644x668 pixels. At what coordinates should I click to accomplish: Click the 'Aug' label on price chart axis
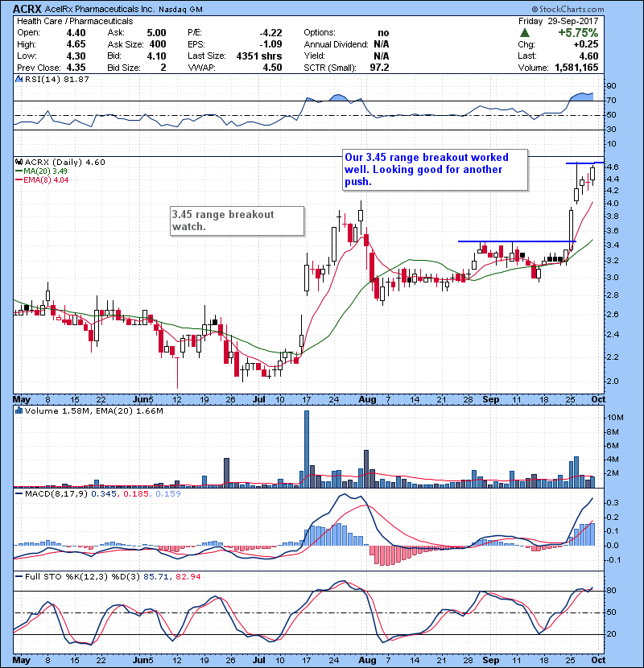(x=367, y=400)
